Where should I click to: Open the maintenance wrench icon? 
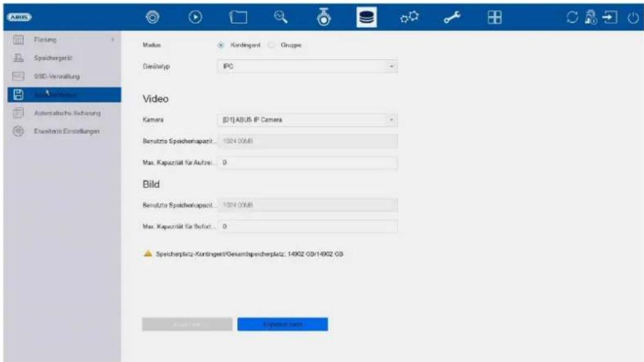pos(452,17)
